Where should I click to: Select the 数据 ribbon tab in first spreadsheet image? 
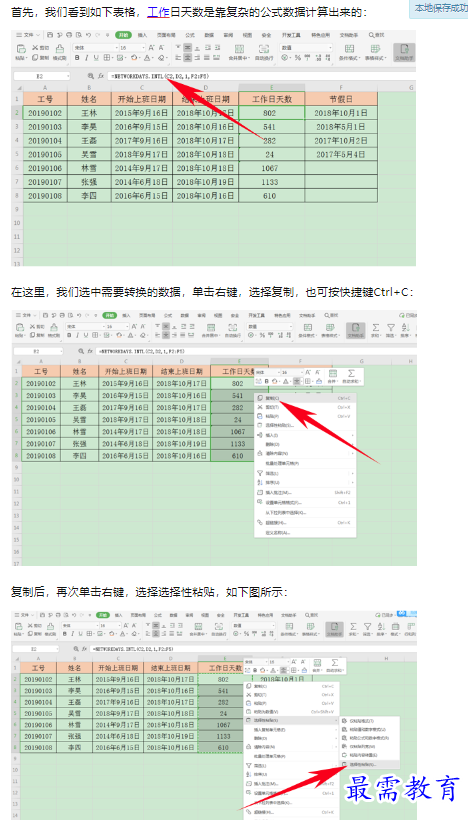pyautogui.click(x=209, y=35)
